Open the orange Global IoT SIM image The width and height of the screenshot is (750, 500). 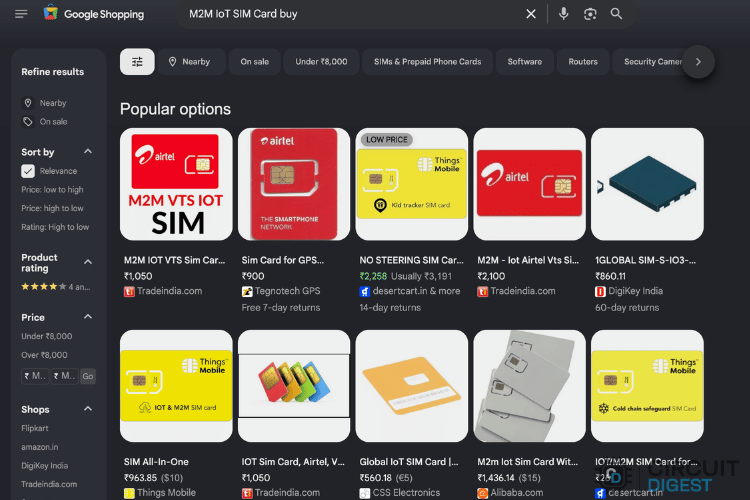412,386
